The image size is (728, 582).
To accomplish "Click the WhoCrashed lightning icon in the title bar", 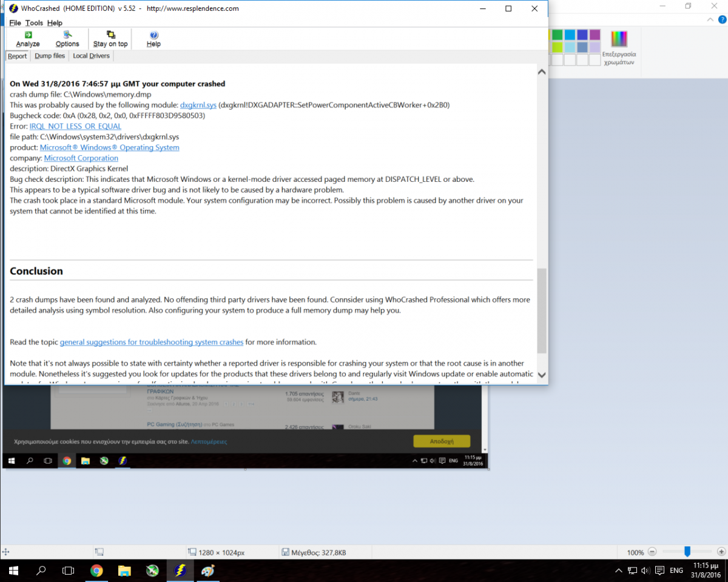I will [13, 8].
